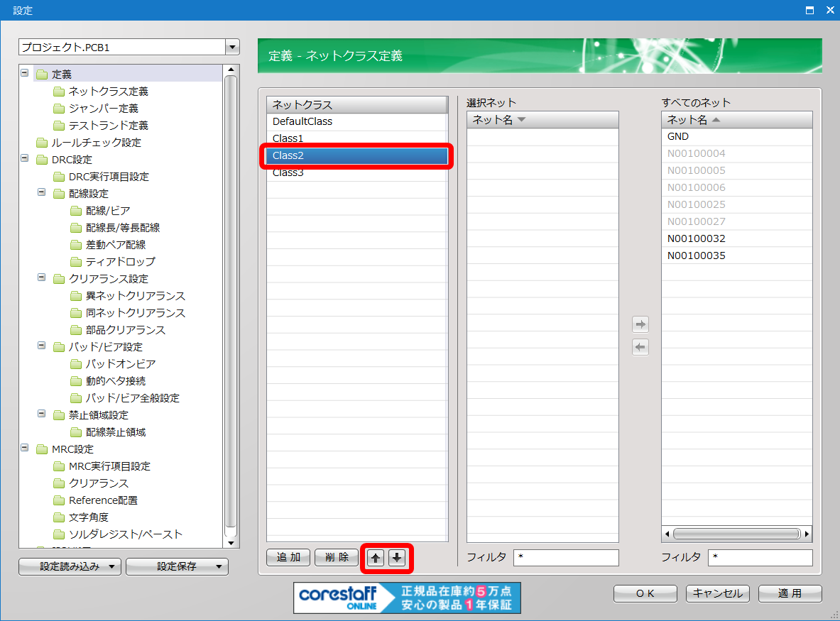840x621 pixels.
Task: Select Class3 in the net class list
Action: [288, 172]
